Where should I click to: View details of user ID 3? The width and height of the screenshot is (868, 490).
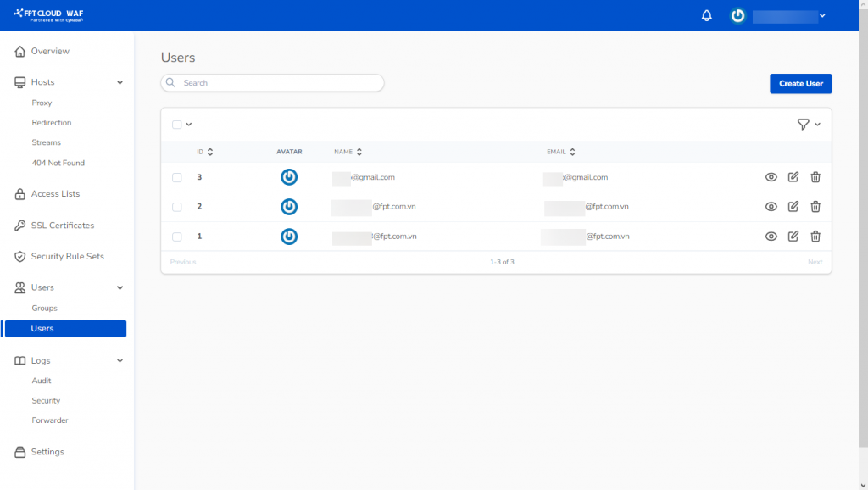771,177
